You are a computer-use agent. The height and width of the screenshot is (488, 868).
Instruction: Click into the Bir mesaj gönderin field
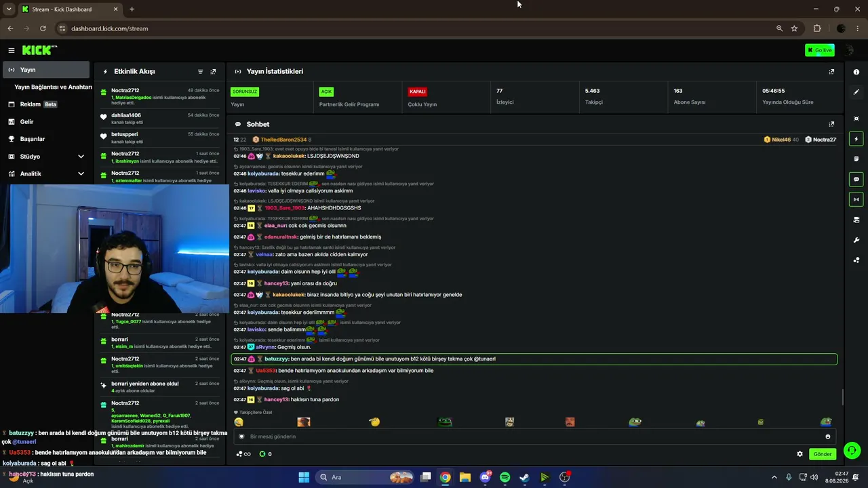click(x=536, y=436)
